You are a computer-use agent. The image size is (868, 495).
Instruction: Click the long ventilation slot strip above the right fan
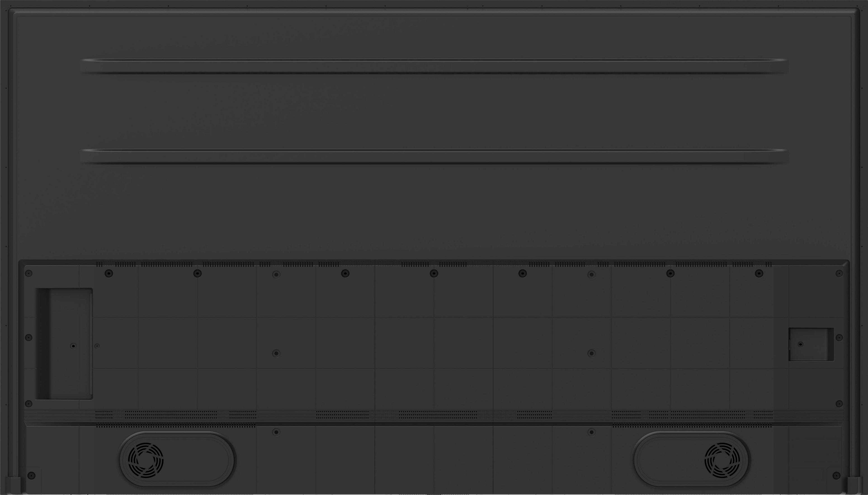(x=692, y=425)
